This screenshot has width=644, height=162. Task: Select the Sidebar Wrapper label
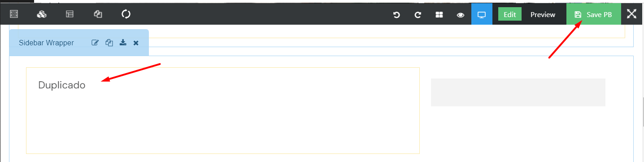46,43
